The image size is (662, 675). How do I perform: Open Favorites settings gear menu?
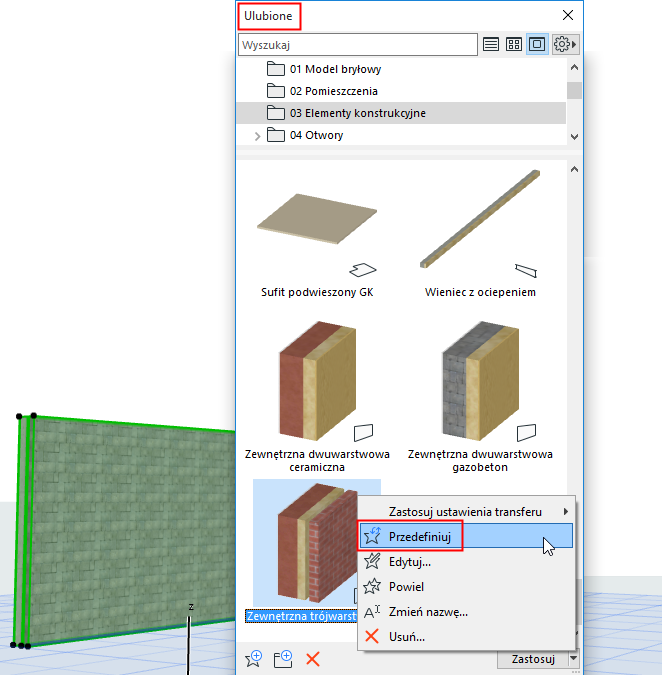[565, 44]
